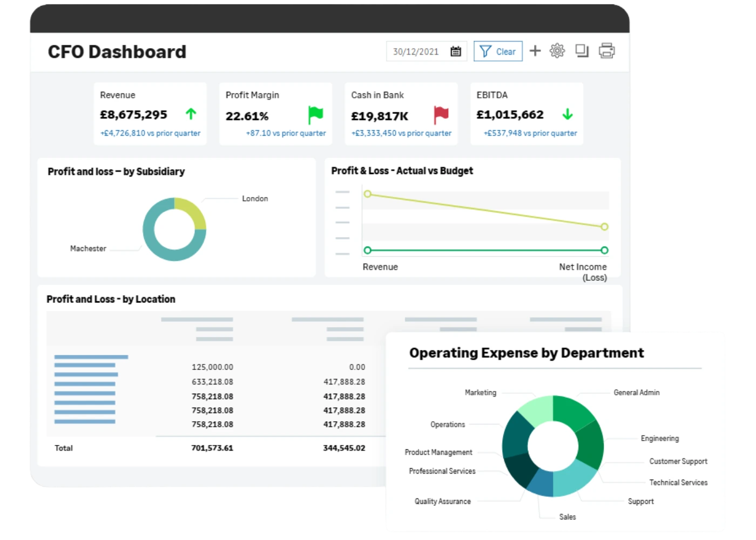This screenshot has width=756, height=540.
Task: Print the dashboard using printer icon
Action: (607, 51)
